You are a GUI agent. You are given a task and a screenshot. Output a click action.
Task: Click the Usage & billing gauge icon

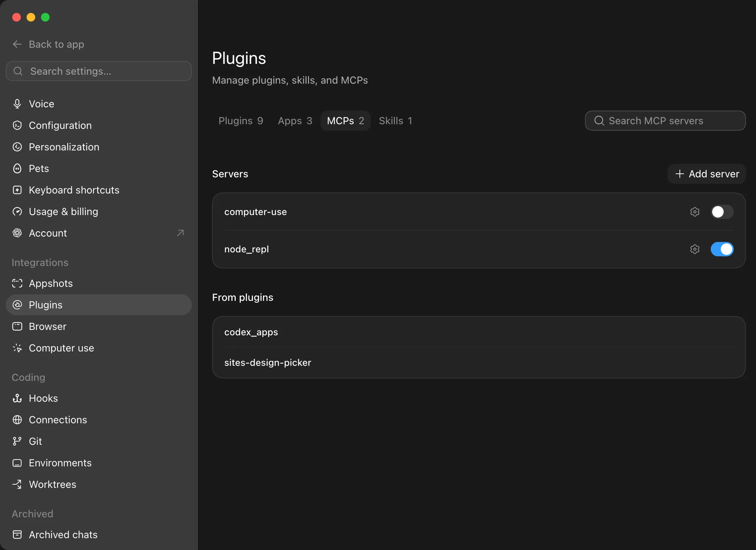pyautogui.click(x=17, y=211)
